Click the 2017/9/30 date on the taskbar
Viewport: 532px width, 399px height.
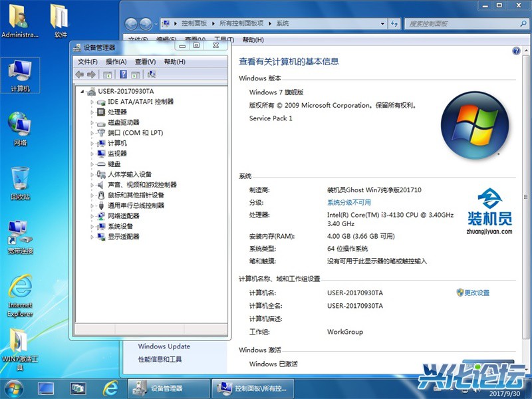click(x=505, y=393)
